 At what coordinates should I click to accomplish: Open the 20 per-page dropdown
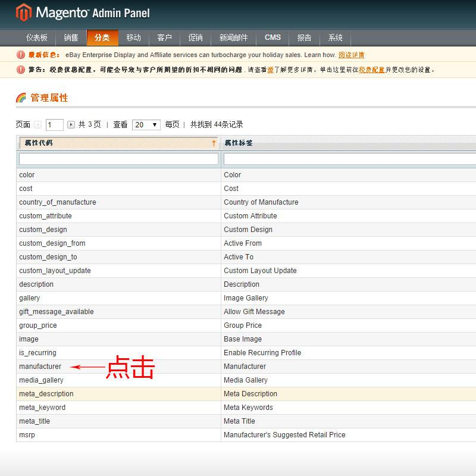coord(146,125)
